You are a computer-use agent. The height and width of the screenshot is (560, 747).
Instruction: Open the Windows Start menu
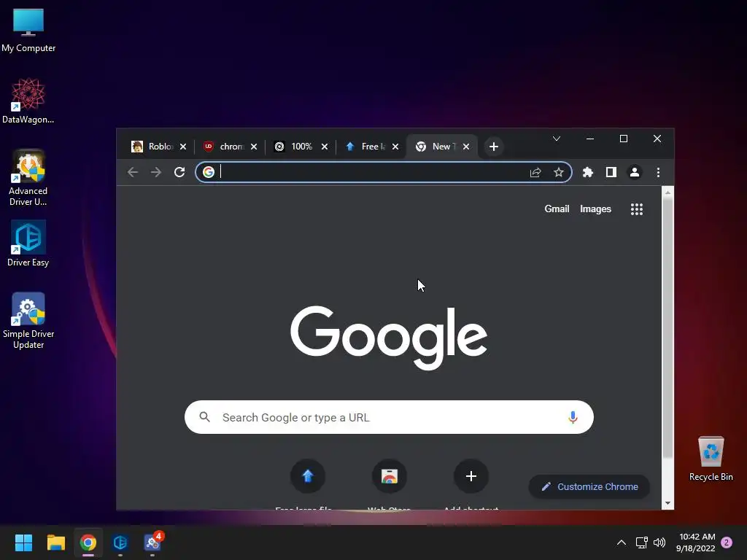tap(23, 542)
